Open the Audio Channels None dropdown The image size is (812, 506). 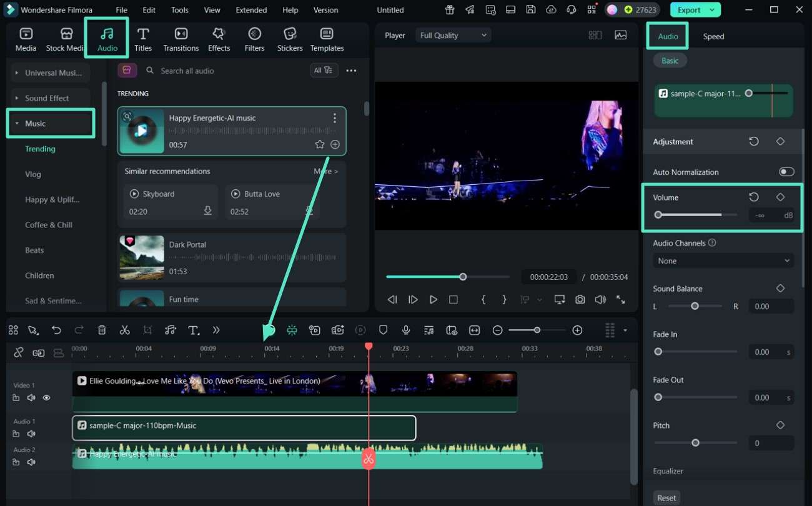click(723, 261)
